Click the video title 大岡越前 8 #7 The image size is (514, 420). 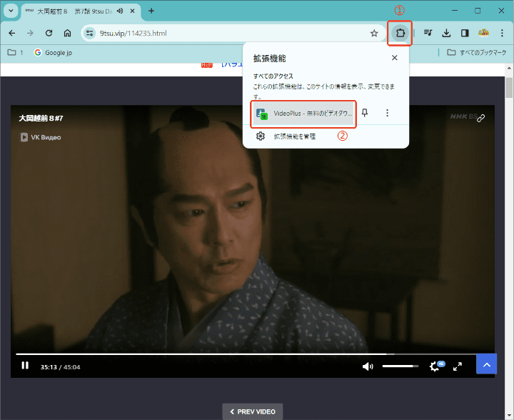(41, 118)
